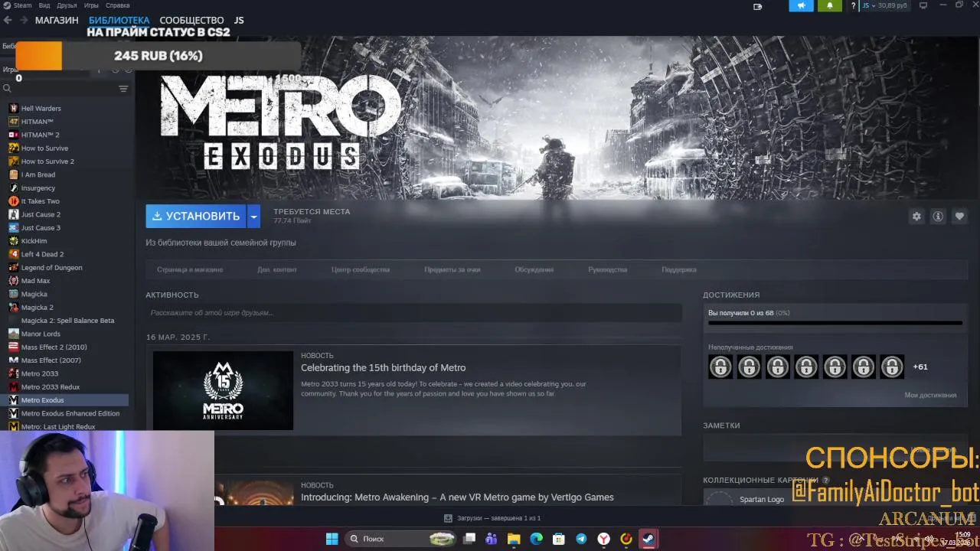Open the JS account dropdown with balance
Image resolution: width=980 pixels, height=551 pixels.
pos(884,5)
